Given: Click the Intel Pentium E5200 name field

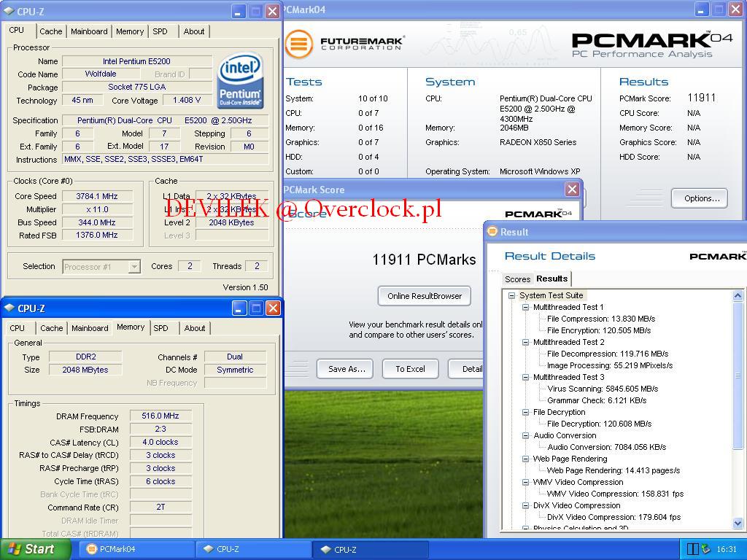Looking at the screenshot, I should pyautogui.click(x=136, y=61).
